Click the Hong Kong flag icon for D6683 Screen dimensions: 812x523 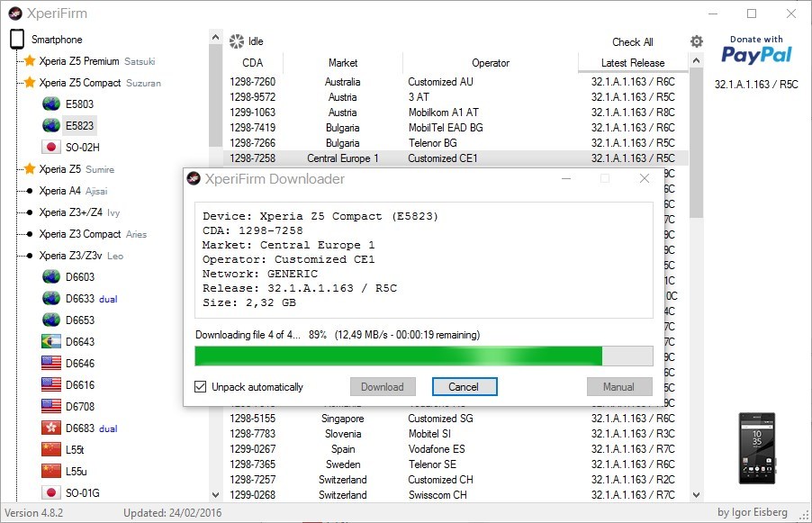coord(51,428)
